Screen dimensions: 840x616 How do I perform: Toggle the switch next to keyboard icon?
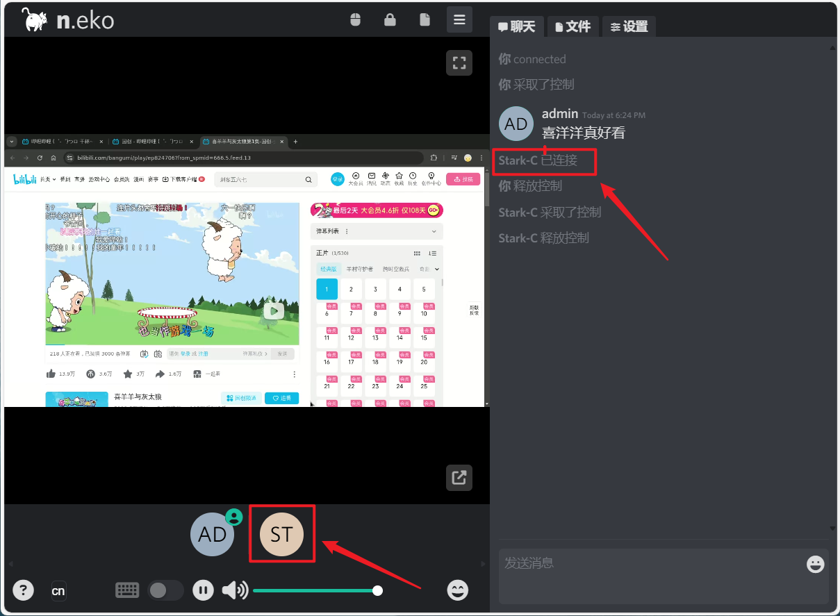pos(166,590)
